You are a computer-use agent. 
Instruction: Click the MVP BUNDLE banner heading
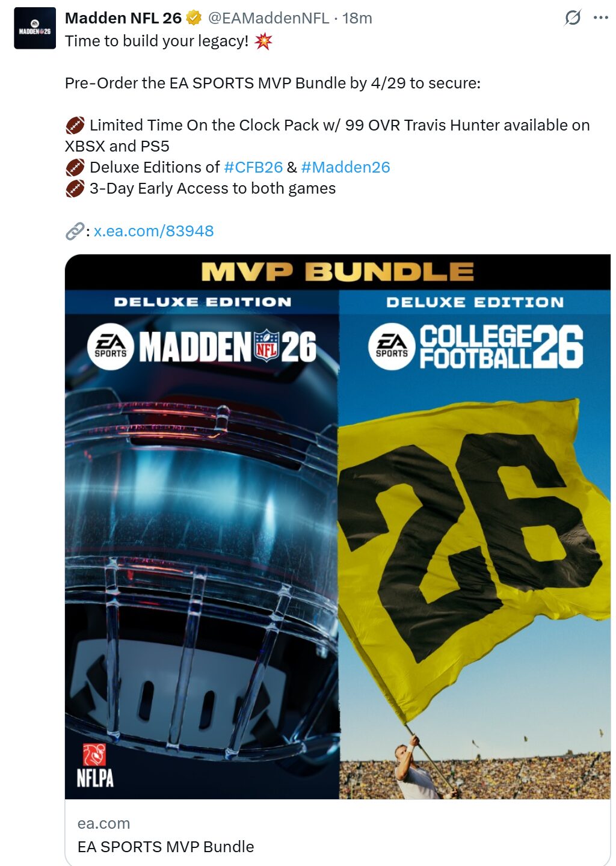337,272
